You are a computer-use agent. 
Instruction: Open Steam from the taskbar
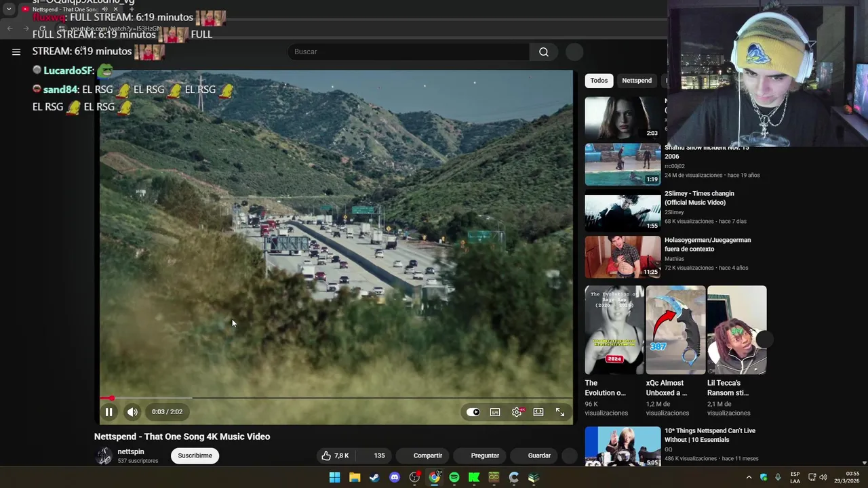(x=374, y=477)
